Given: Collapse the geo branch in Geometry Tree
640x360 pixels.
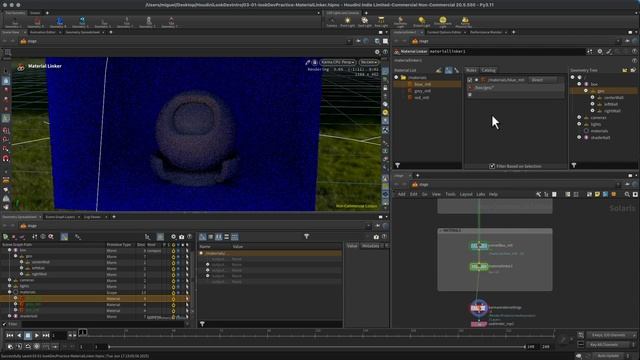Looking at the screenshot, I should pos(586,91).
